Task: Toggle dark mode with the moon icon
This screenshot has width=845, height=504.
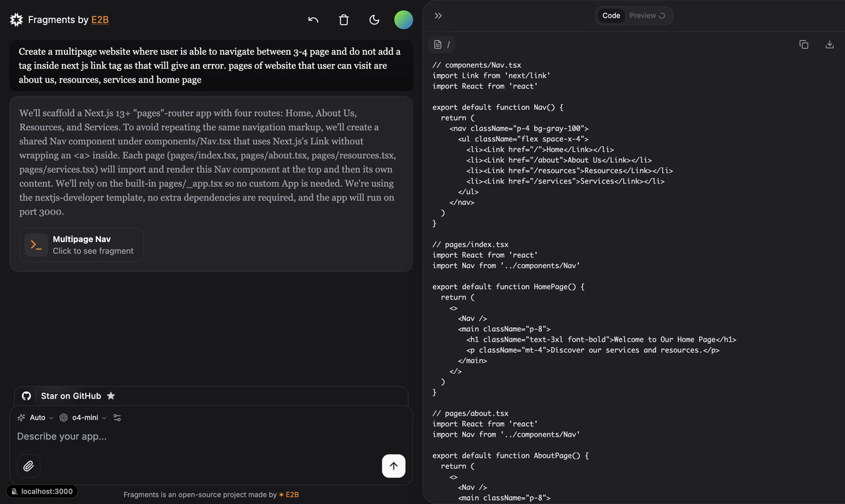Action: pyautogui.click(x=374, y=20)
